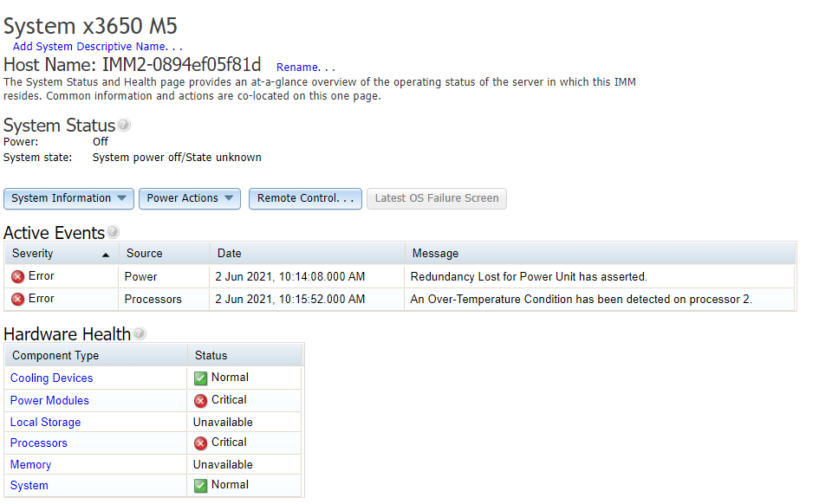
Task: Click 'Normal' status text for Cooling Devices
Action: (230, 378)
